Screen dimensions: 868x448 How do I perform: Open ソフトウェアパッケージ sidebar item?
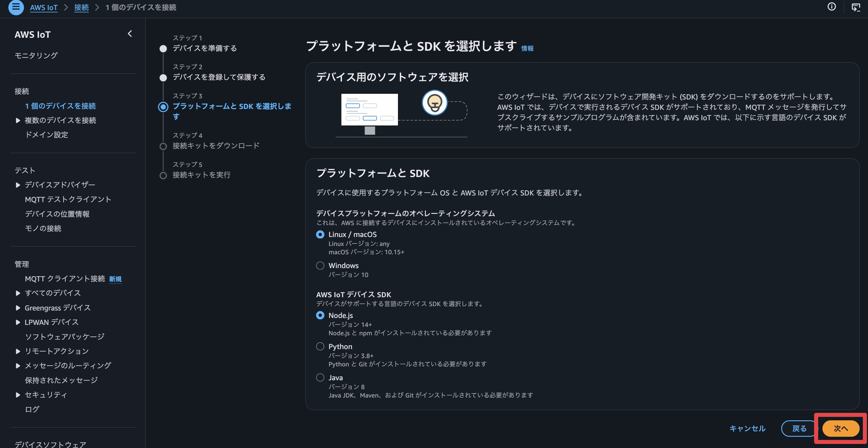coord(65,337)
